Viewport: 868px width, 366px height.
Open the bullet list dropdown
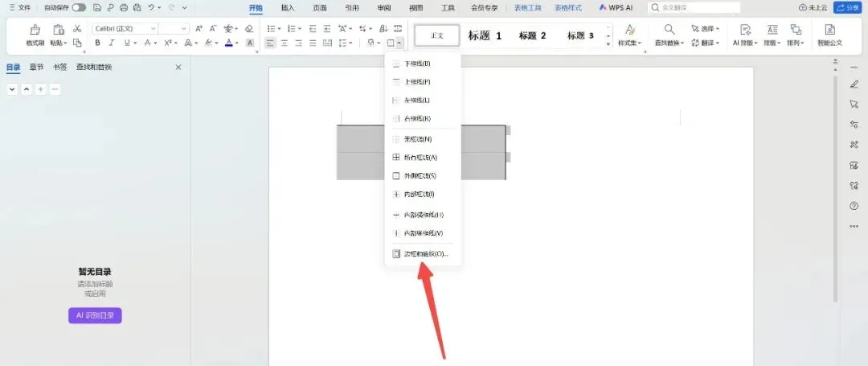(279, 28)
